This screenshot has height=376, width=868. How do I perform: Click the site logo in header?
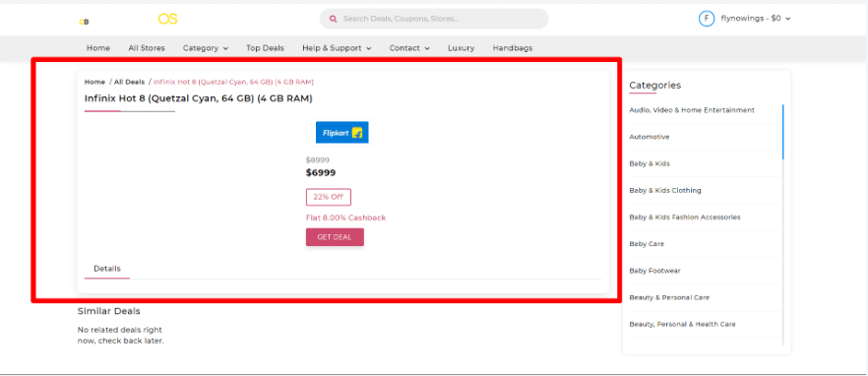click(128, 20)
